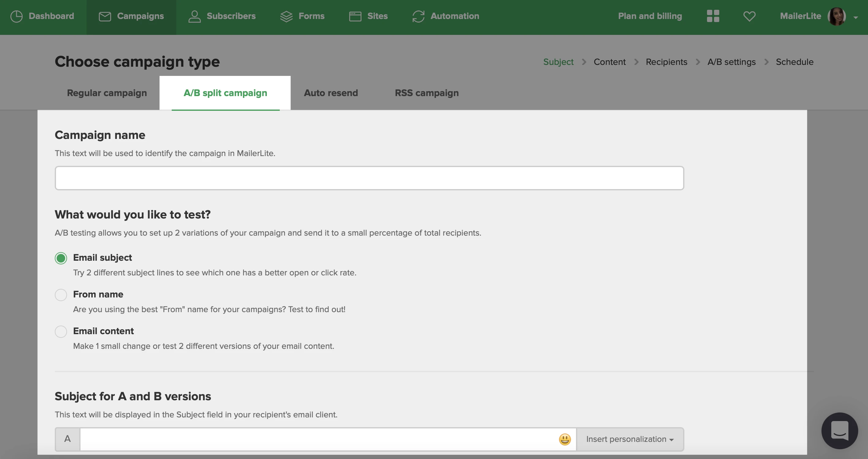Click the Sites browser icon

pyautogui.click(x=355, y=16)
